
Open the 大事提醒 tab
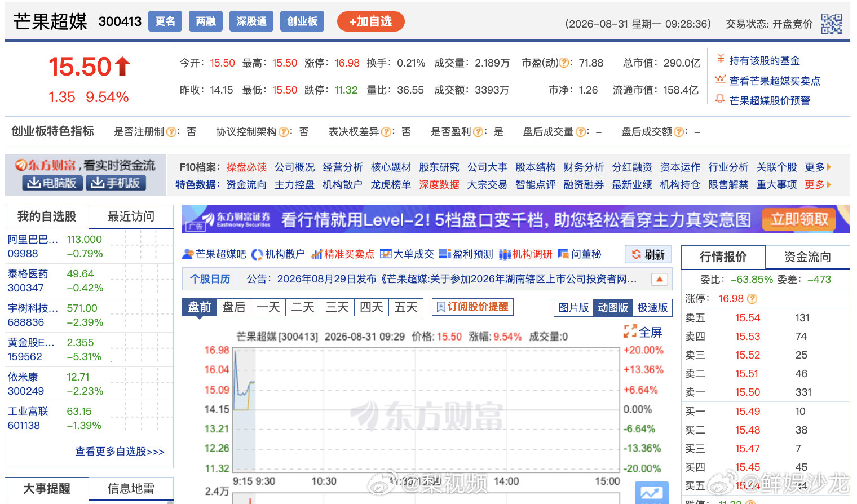point(47,489)
